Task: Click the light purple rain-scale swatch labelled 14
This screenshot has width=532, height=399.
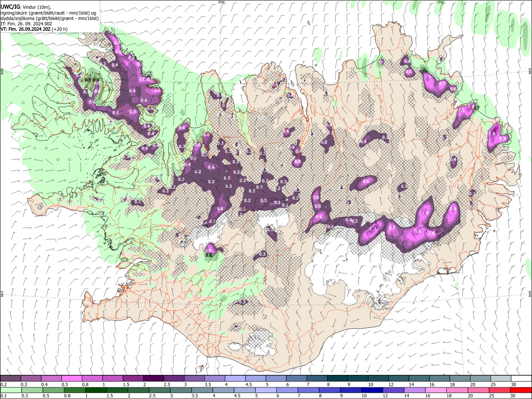Action: 414,390
